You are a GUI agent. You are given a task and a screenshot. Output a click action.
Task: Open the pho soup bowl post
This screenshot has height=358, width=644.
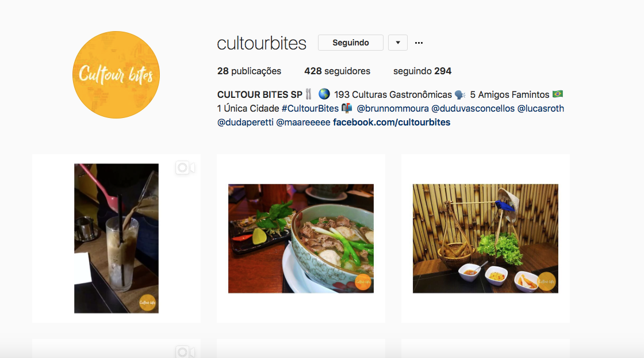301,238
